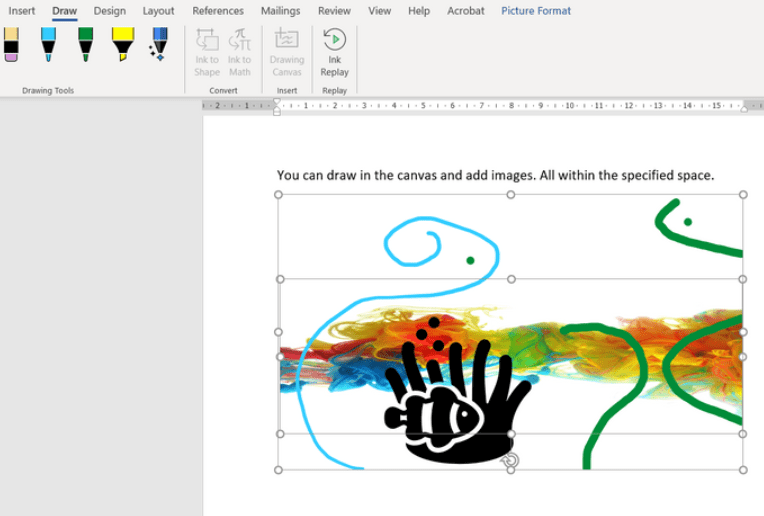
Task: Play the Ink Replay
Action: [x=334, y=52]
